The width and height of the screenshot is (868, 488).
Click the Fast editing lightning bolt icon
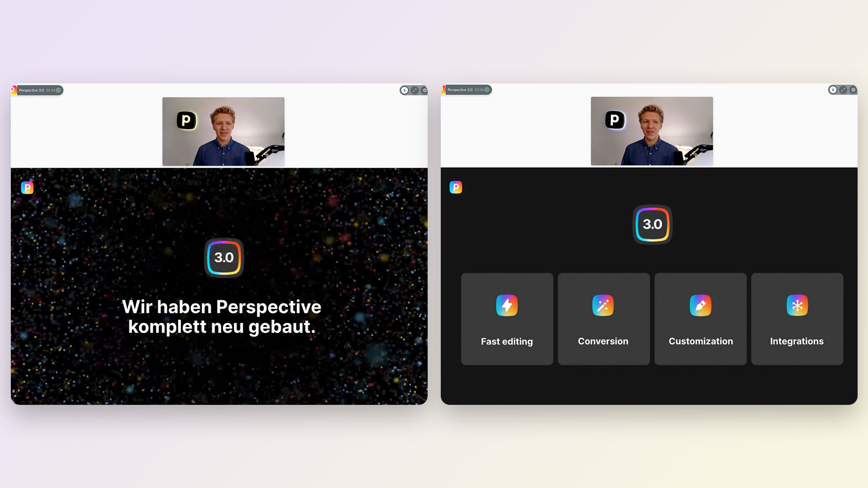pyautogui.click(x=507, y=305)
